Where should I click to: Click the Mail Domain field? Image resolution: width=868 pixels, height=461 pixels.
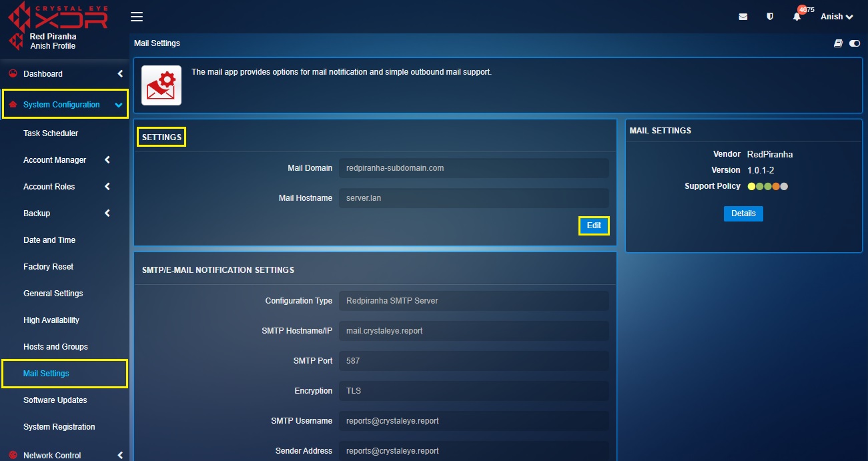[474, 168]
